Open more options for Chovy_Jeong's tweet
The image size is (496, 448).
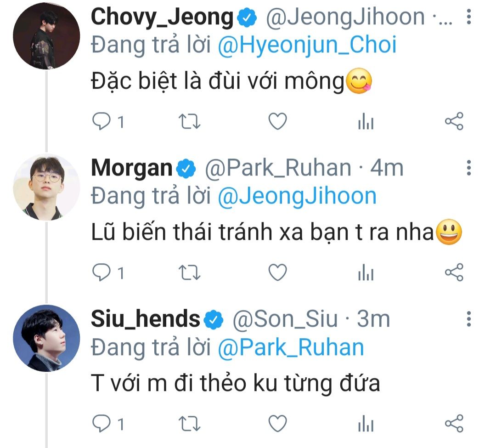tap(468, 17)
